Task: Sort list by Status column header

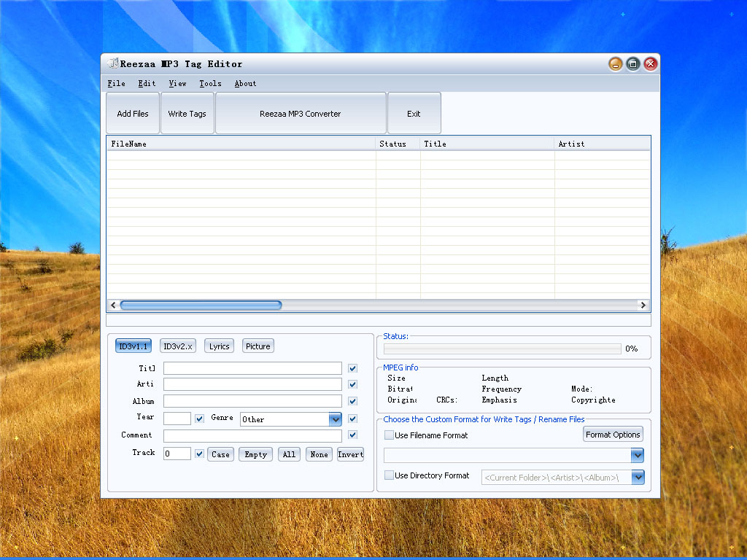Action: tap(398, 144)
